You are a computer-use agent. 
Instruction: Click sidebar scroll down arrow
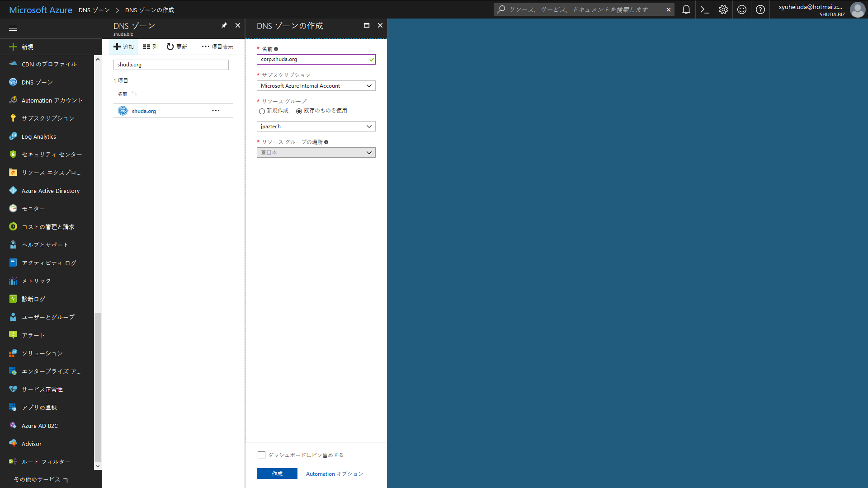(98, 466)
